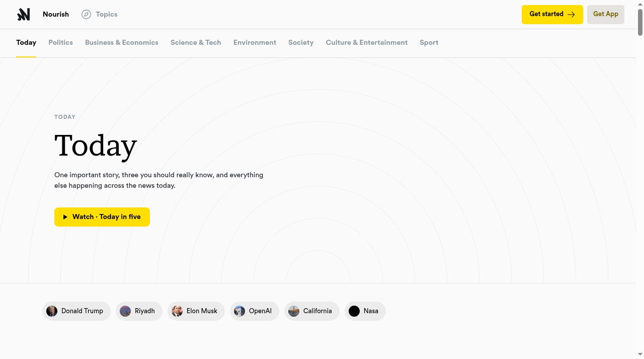This screenshot has width=644, height=359.
Task: Open the Society tab
Action: point(301,43)
